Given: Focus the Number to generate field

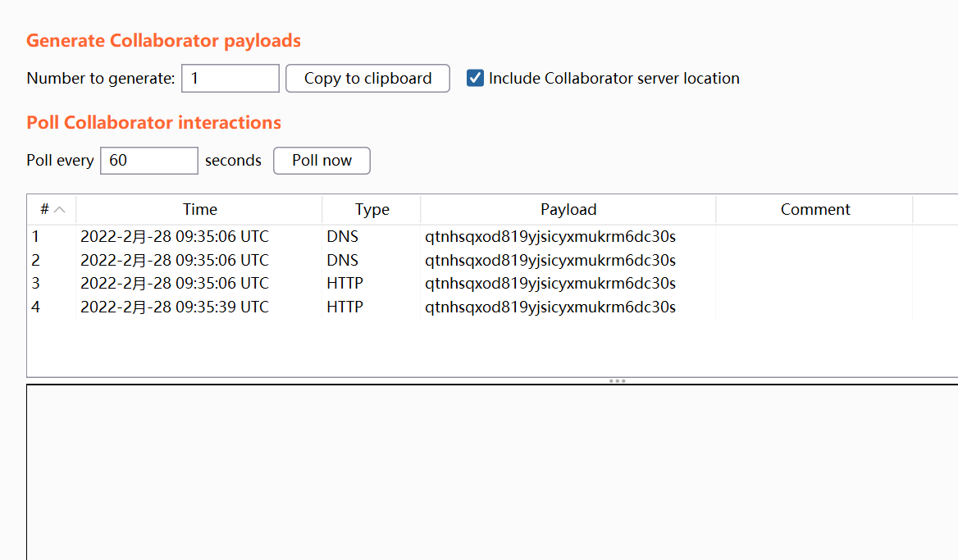Looking at the screenshot, I should (230, 78).
